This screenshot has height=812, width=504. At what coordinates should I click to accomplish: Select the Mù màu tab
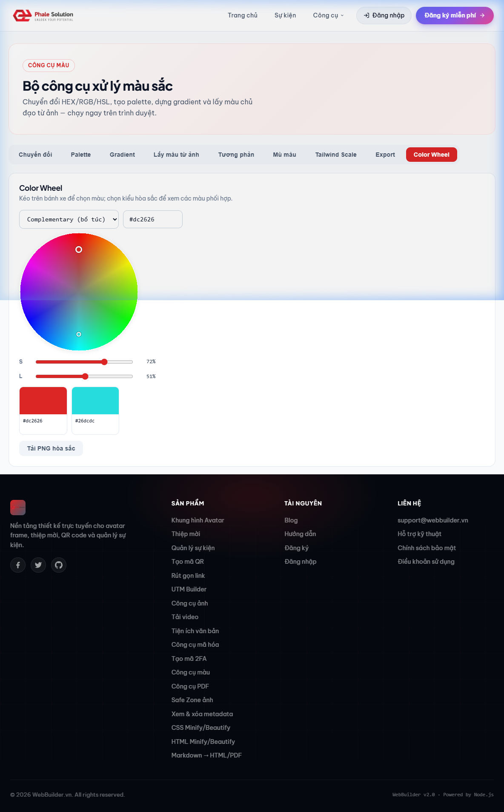tap(284, 155)
